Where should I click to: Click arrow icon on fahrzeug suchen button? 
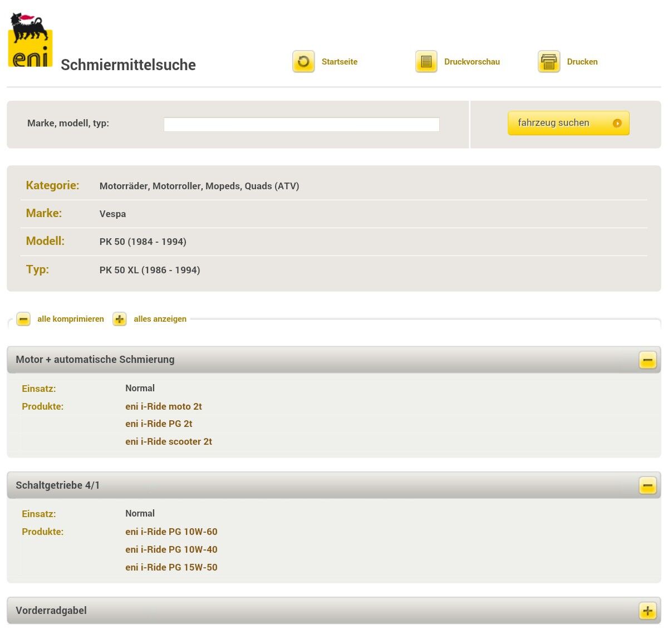tap(617, 123)
